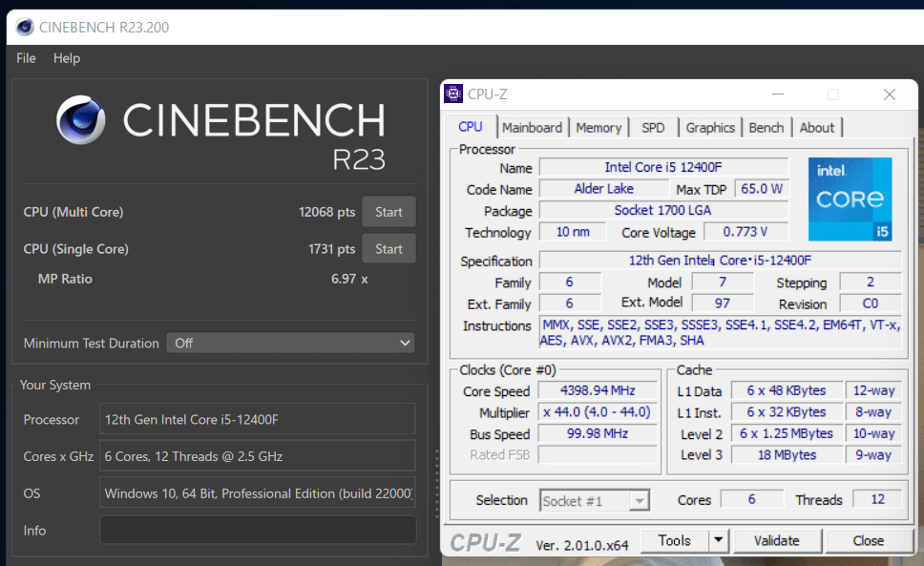This screenshot has width=924, height=566.
Task: Click the CPU-Z version text Ver. 2.01.0.x64
Action: [582, 545]
